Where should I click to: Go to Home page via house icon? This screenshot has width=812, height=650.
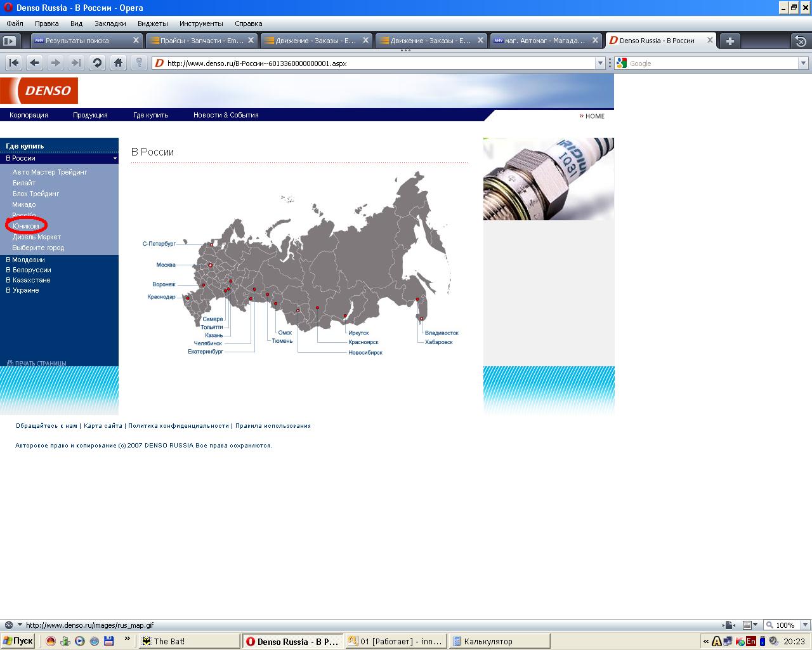pos(118,63)
